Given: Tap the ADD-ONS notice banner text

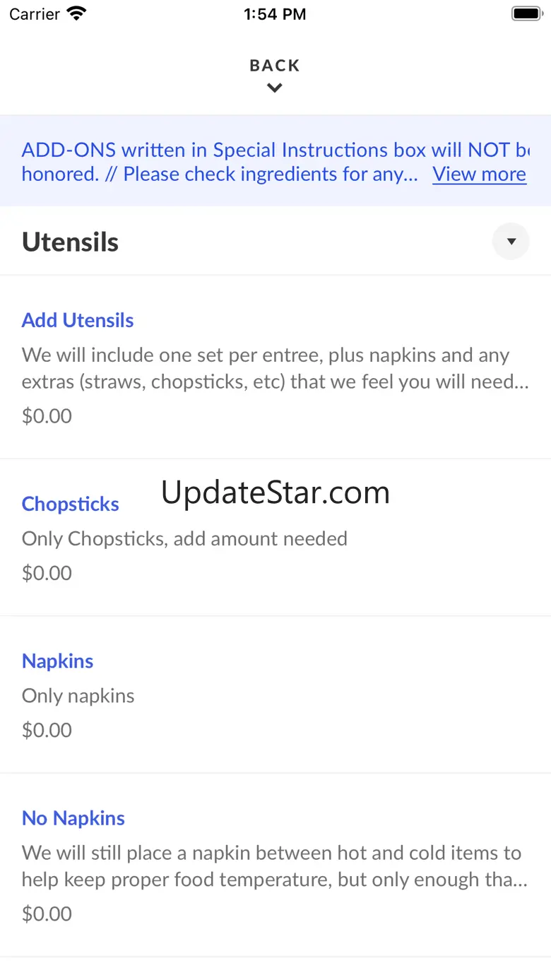Looking at the screenshot, I should tap(275, 162).
